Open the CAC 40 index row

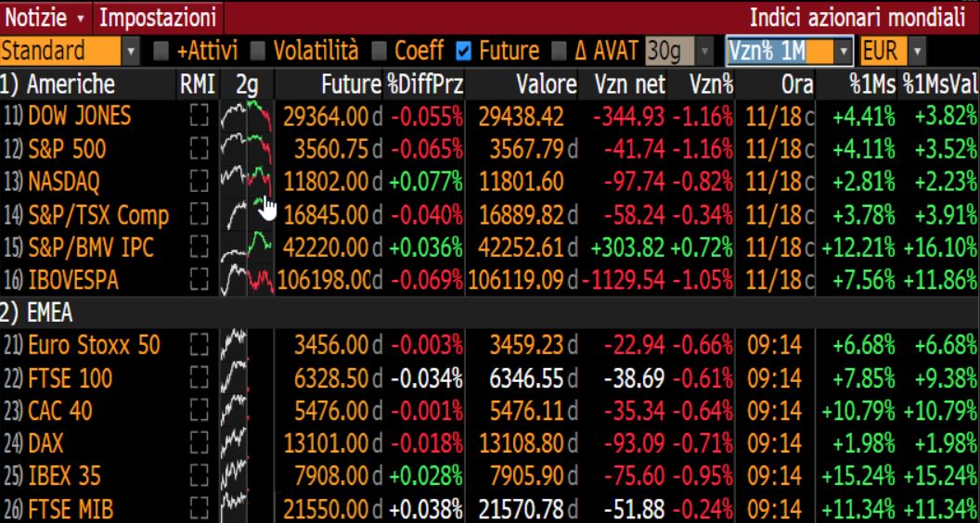coord(490,411)
